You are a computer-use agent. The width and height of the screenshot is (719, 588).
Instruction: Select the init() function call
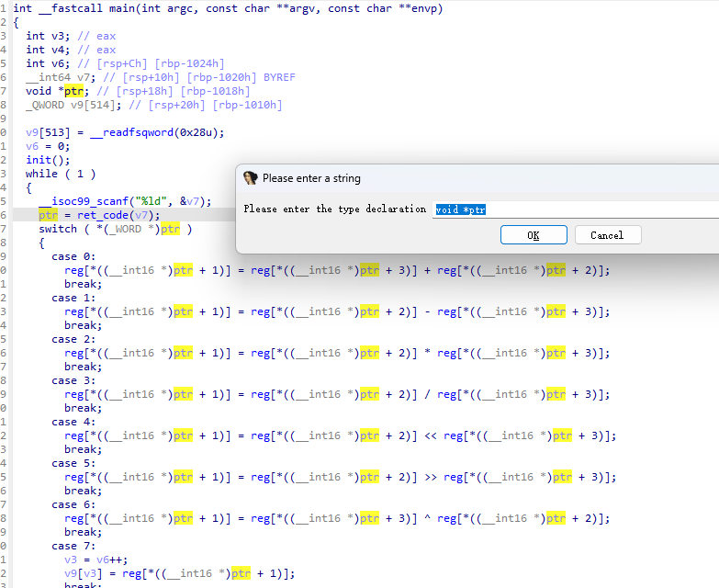tap(48, 160)
